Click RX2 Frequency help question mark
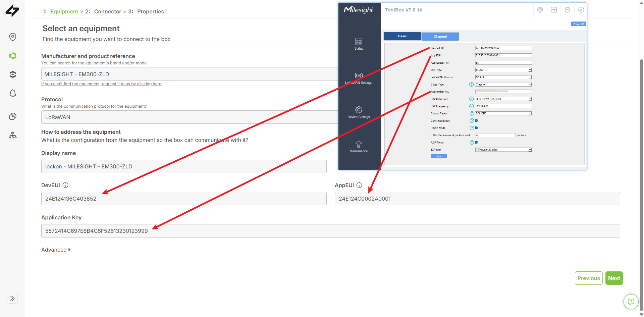This screenshot has width=644, height=317. coord(471,106)
